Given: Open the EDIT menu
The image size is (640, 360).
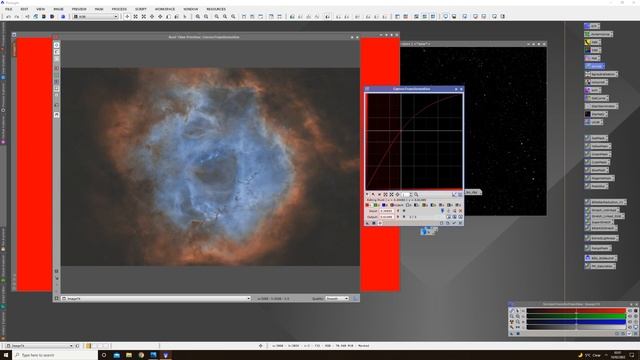Looking at the screenshot, I should (24, 9).
